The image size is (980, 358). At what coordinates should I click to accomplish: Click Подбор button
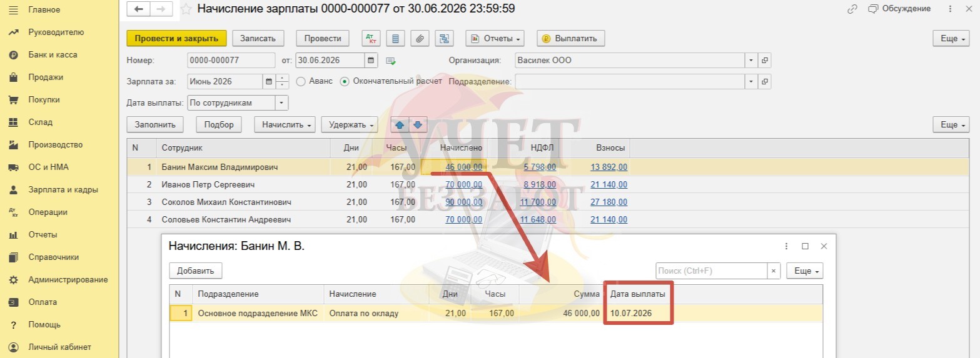pyautogui.click(x=219, y=124)
